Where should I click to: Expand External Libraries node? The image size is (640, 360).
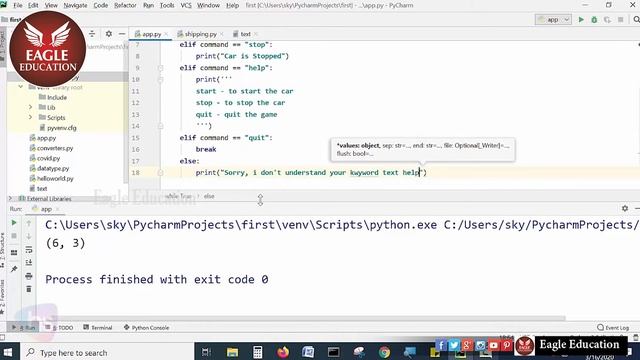tap(10, 198)
